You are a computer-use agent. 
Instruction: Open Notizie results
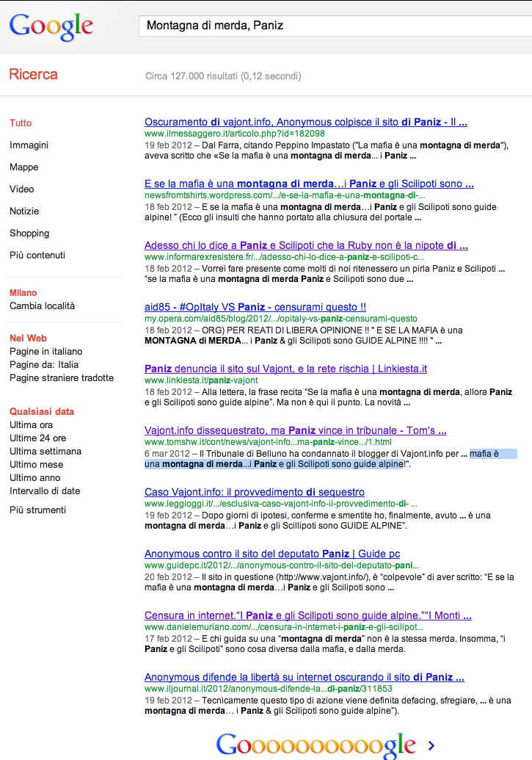[x=24, y=211]
